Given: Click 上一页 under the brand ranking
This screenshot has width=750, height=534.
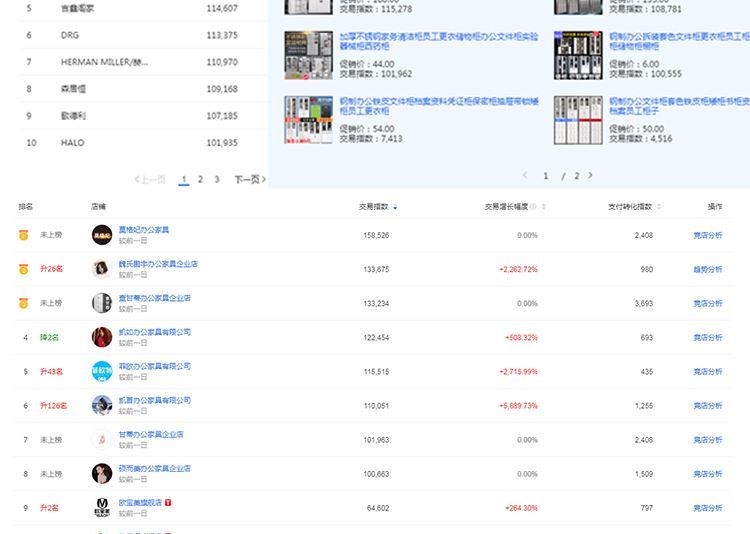Looking at the screenshot, I should coord(150,180).
